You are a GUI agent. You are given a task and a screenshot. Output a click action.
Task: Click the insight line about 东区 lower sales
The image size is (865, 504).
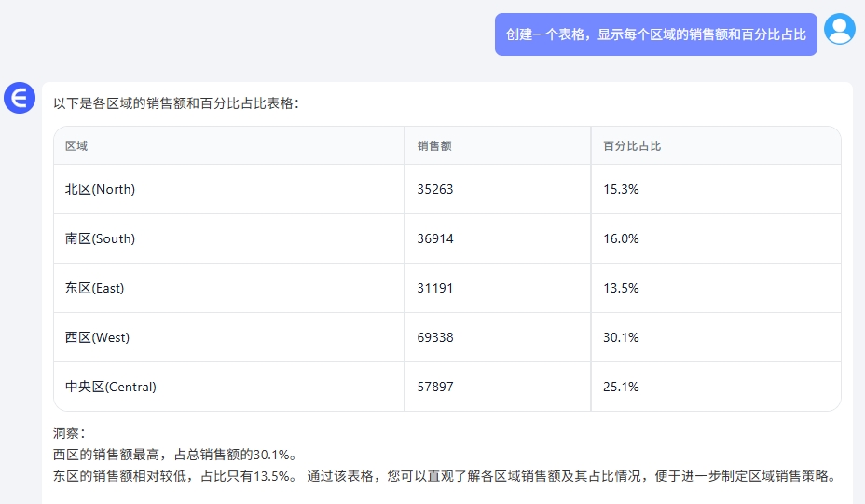click(x=446, y=476)
